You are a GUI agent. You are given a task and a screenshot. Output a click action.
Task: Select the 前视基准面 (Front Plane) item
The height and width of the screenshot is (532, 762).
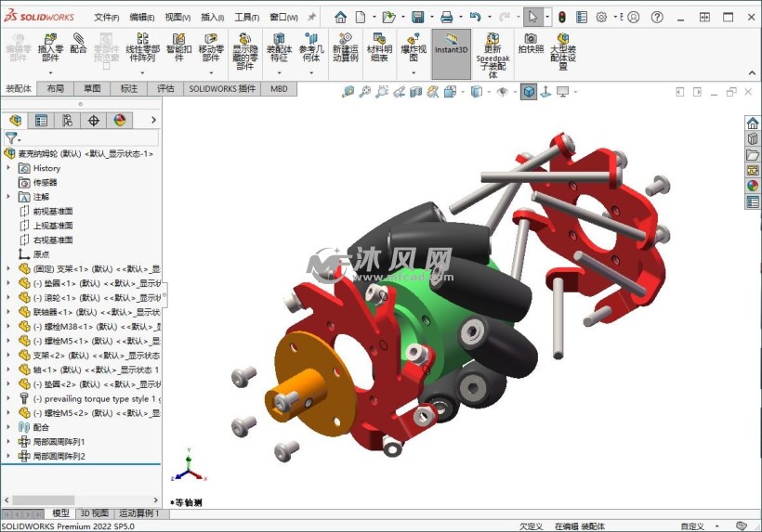pos(52,212)
